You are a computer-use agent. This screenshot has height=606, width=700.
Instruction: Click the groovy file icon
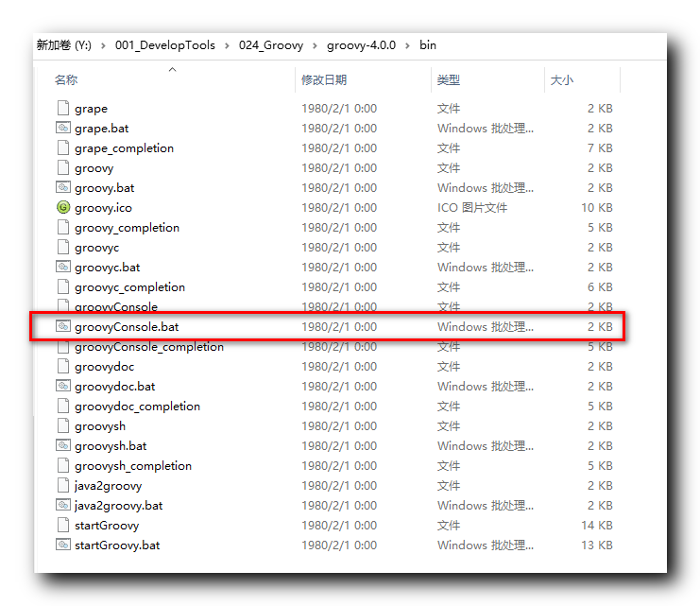[x=63, y=167]
